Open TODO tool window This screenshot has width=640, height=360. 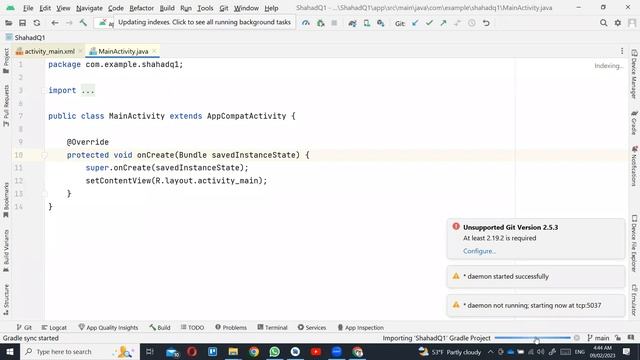click(x=192, y=327)
